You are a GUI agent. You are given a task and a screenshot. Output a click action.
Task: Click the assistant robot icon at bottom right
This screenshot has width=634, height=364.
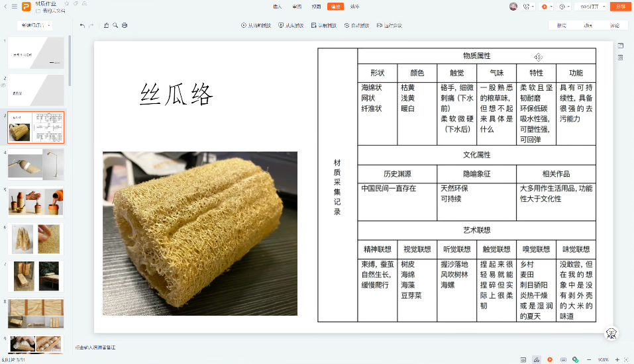click(611, 334)
